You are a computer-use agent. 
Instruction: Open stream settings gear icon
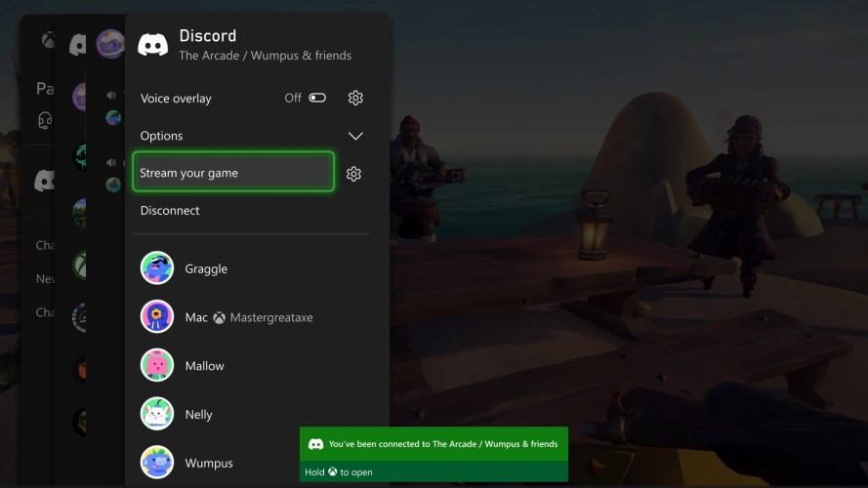click(354, 174)
